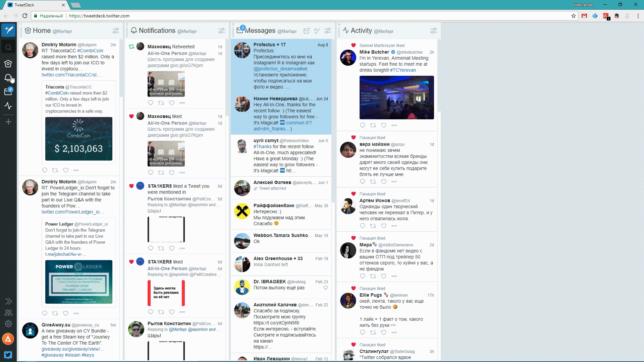
Task: Open Dmitriy Motorin's profile avatar
Action: (30, 50)
